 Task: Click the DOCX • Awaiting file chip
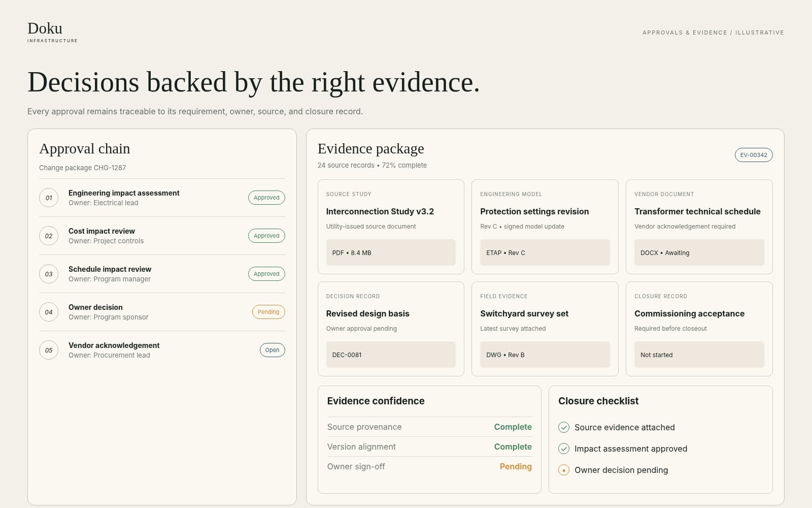pos(699,252)
